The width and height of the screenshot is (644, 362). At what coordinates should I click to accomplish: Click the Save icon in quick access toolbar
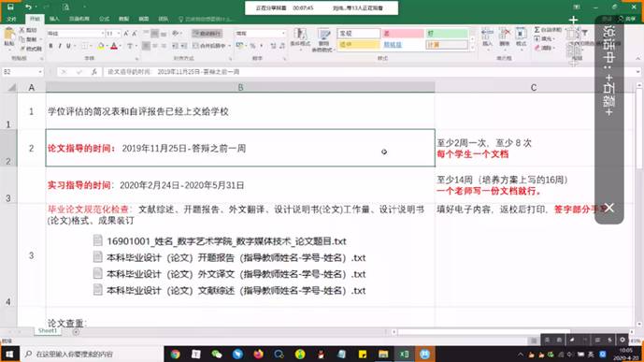pos(10,7)
